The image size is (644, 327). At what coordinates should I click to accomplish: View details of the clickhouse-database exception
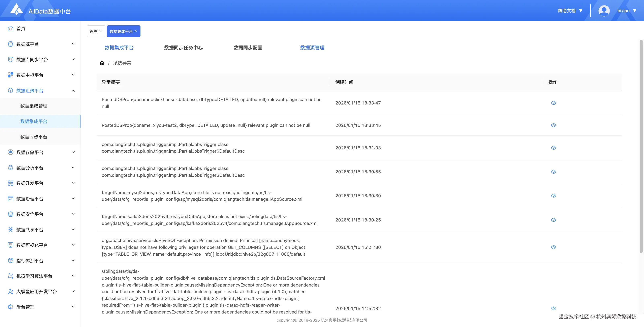pyautogui.click(x=553, y=103)
